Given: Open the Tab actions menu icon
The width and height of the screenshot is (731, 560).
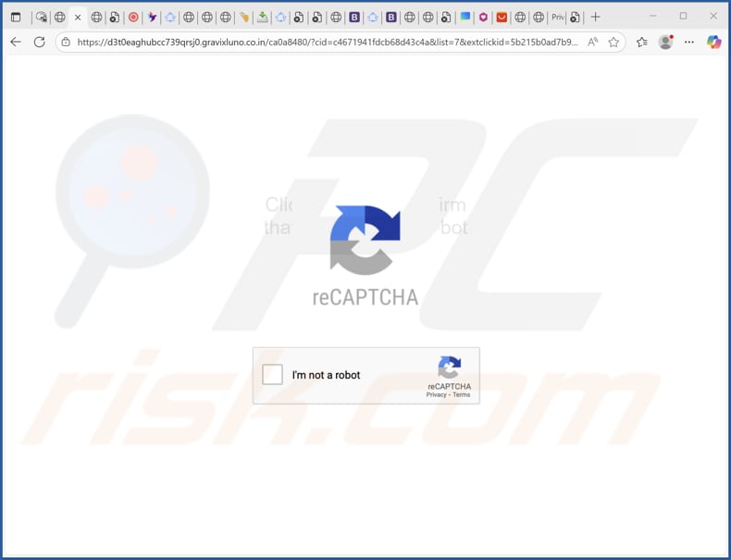Looking at the screenshot, I should tap(16, 18).
